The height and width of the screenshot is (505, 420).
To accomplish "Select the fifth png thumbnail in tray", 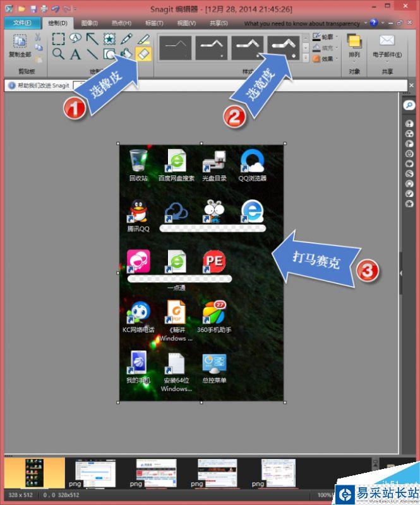I will pos(278,473).
